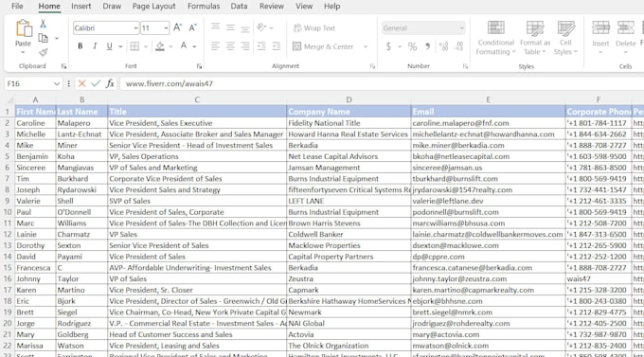Image resolution: width=644 pixels, height=357 pixels.
Task: Click Decrease Indent icon
Action: click(x=261, y=46)
